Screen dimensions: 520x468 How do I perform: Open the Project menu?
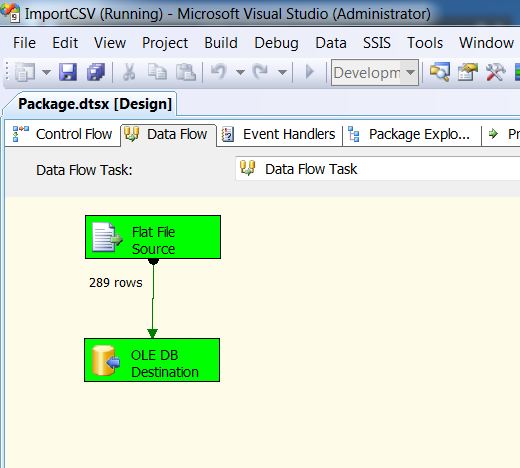click(x=165, y=43)
